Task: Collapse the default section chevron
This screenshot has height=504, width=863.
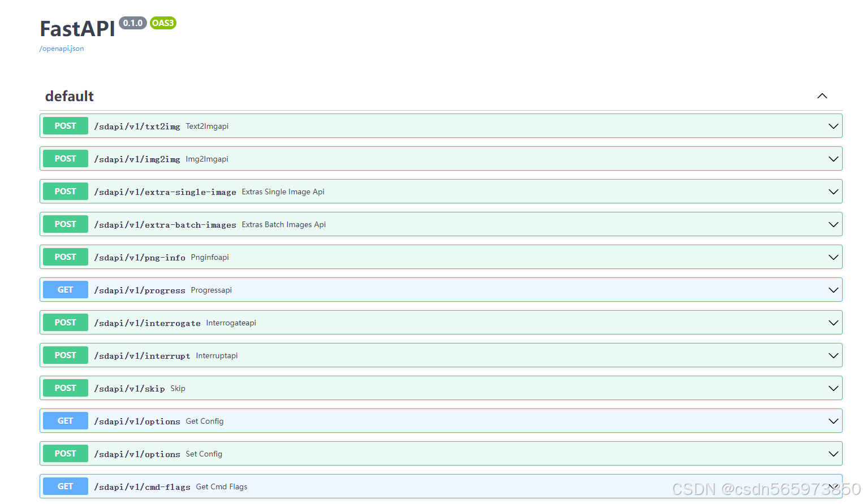Action: [x=822, y=96]
